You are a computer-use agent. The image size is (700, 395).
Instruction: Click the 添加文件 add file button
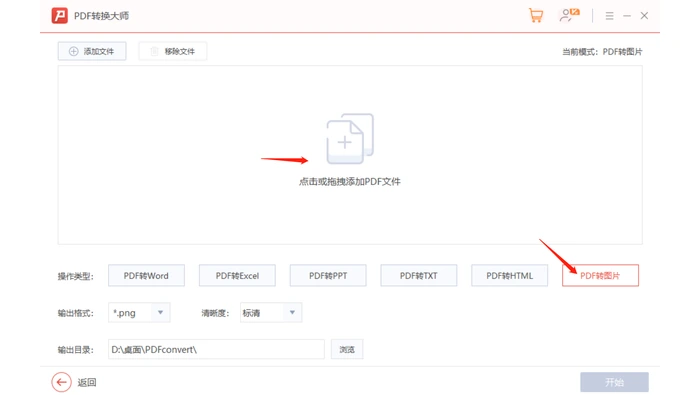point(92,51)
